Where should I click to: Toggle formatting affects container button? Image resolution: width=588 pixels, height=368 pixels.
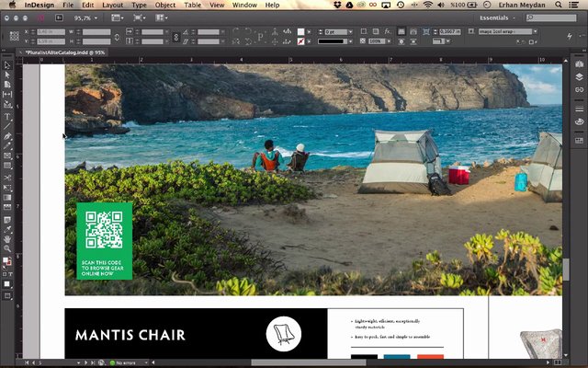tap(5, 274)
